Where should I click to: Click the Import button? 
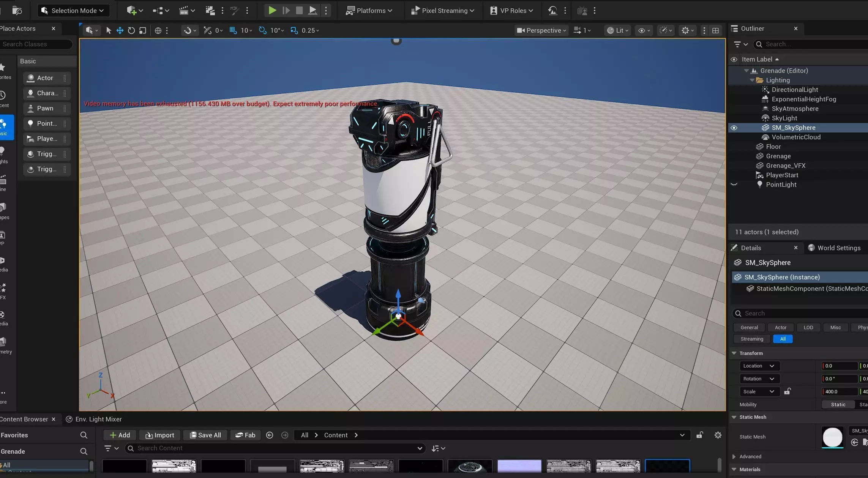click(x=160, y=435)
